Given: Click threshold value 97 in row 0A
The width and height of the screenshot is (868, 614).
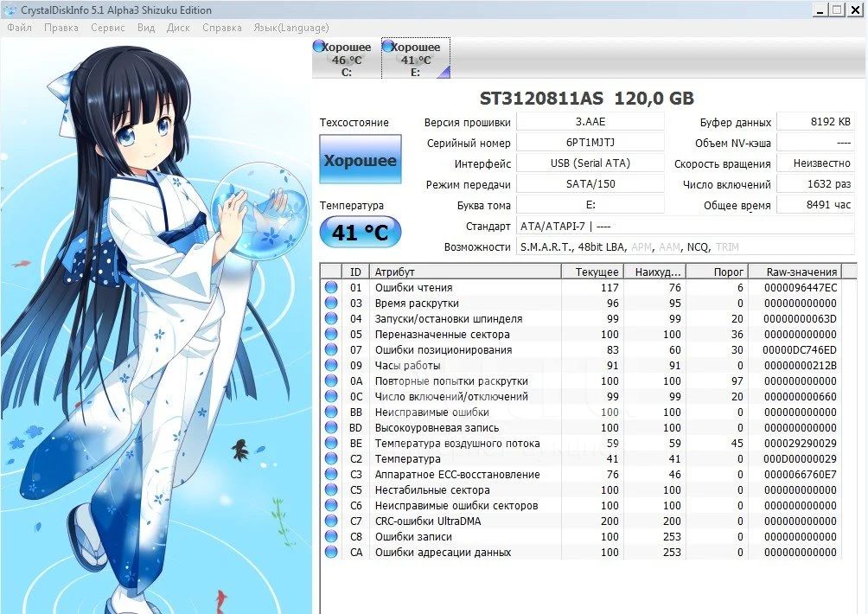Looking at the screenshot, I should (x=736, y=381).
